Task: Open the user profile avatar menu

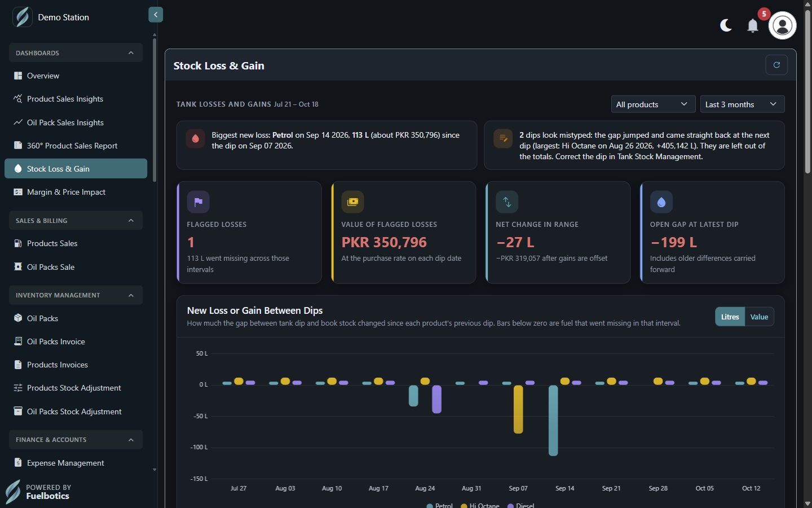Action: [782, 25]
